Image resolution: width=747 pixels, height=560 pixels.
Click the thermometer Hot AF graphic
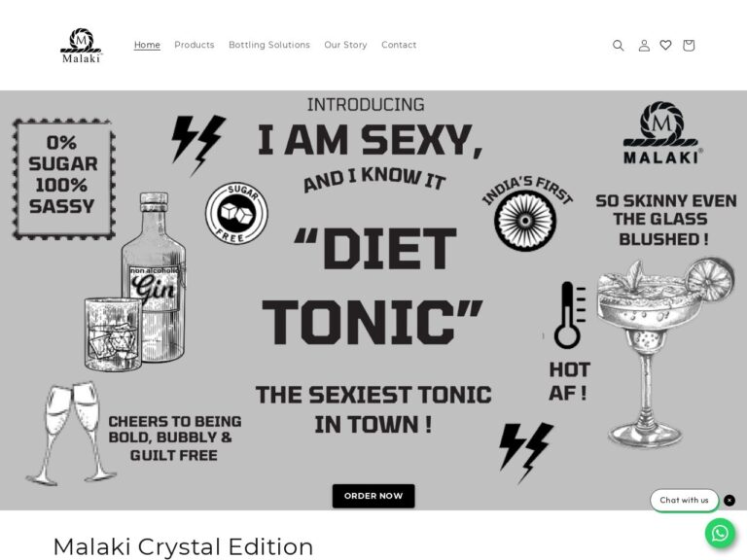569,341
